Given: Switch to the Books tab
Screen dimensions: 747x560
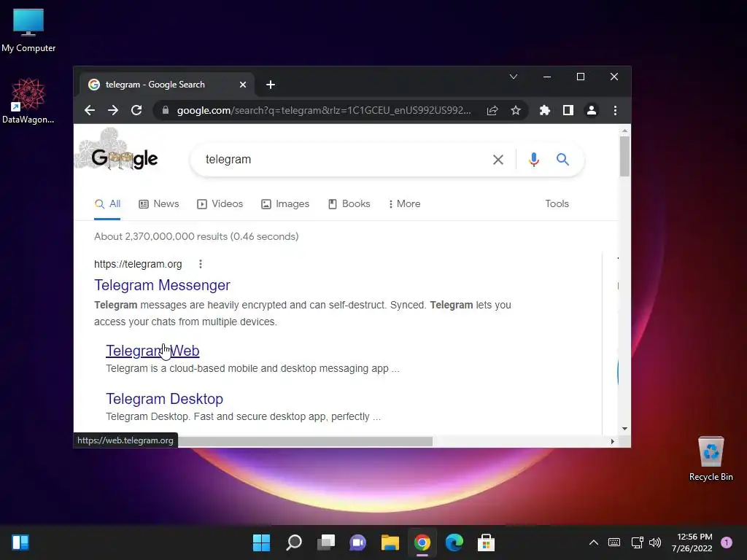Looking at the screenshot, I should [x=349, y=204].
